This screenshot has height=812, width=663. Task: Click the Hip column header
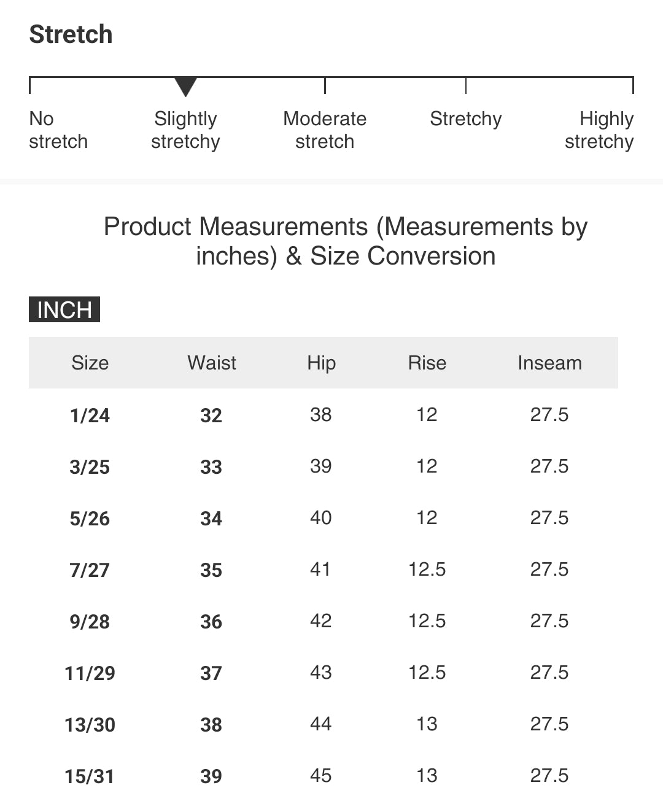pos(321,363)
